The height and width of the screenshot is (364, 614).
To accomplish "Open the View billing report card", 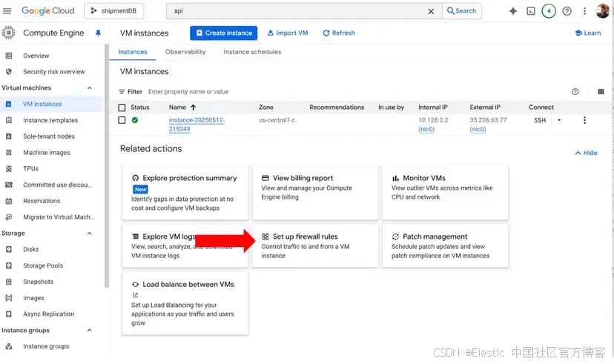I will coord(315,193).
